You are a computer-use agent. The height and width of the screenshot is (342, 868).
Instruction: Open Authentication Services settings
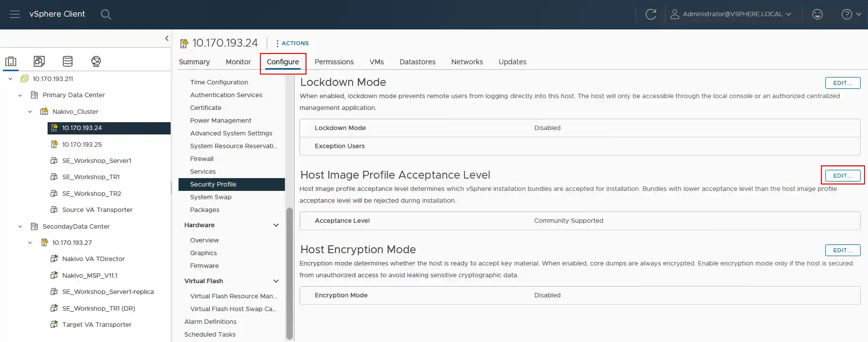pos(226,95)
